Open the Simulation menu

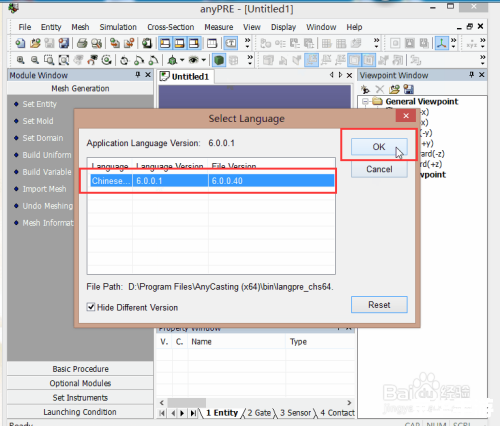[118, 27]
